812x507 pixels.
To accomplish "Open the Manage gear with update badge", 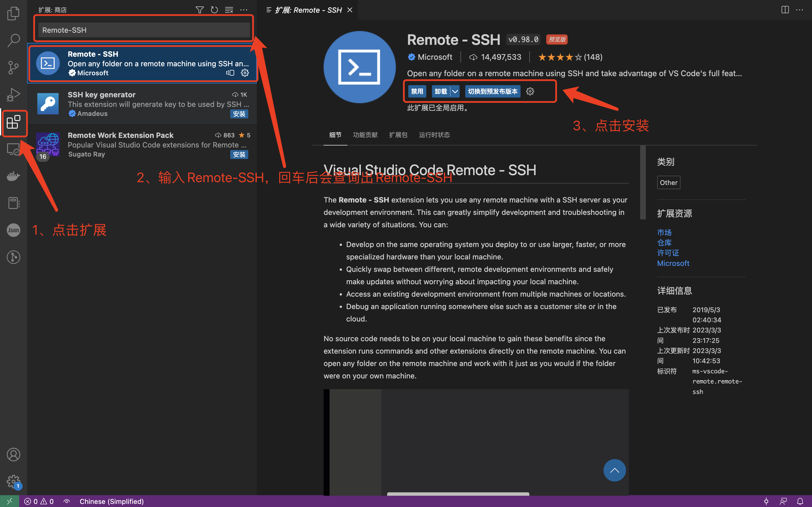I will coord(14,482).
